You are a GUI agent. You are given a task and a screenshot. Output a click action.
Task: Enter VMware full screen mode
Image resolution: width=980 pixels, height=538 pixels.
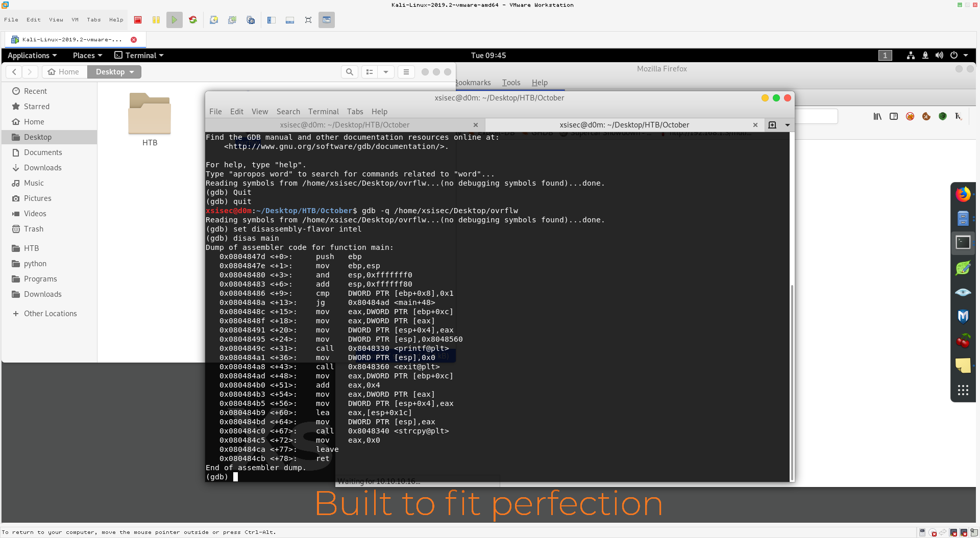click(x=308, y=20)
